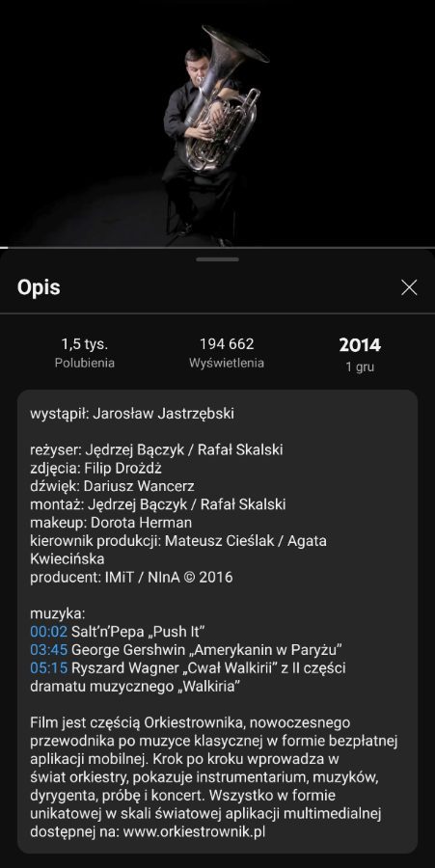435x868 pixels.
Task: Tap the video progress bar under player
Action: click(218, 247)
